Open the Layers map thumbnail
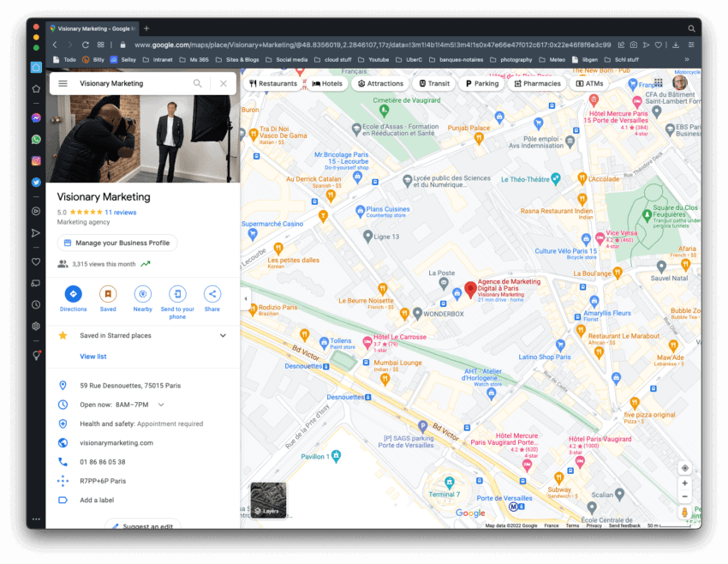This screenshot has height=564, width=728. click(x=268, y=501)
